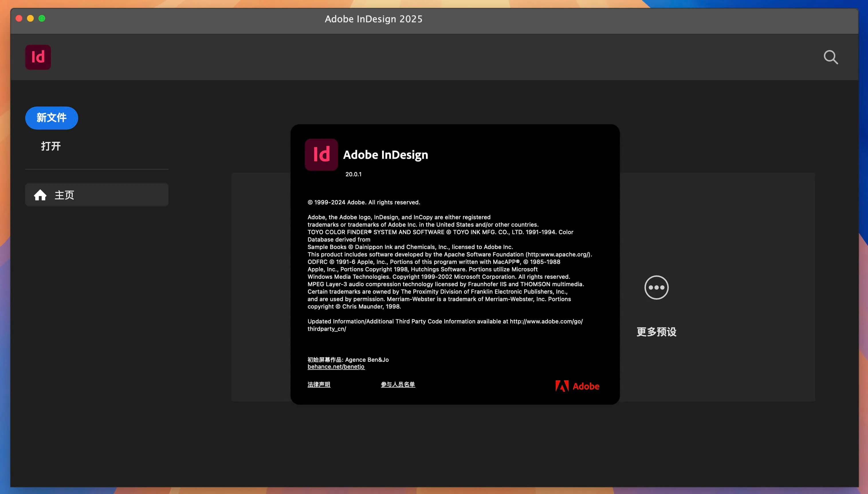Screen dimensions: 868x494
Task: Click the 初始屏幕作品: Agence Ben&Jo text
Action: coord(348,360)
